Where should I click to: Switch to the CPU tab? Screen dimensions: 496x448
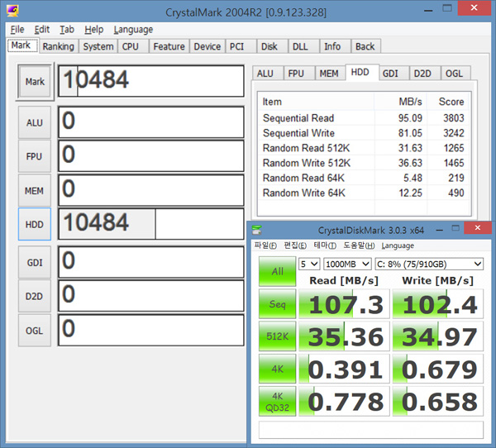coord(133,46)
